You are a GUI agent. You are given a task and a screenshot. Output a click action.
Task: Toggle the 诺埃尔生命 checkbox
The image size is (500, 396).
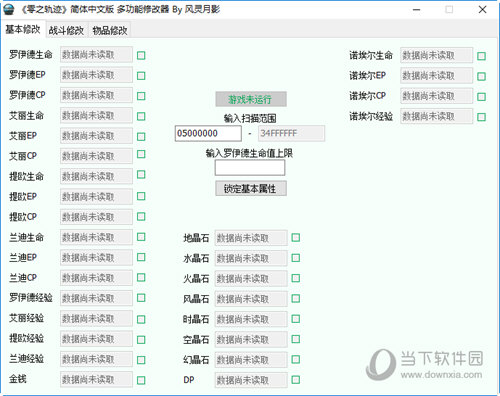pyautogui.click(x=481, y=56)
